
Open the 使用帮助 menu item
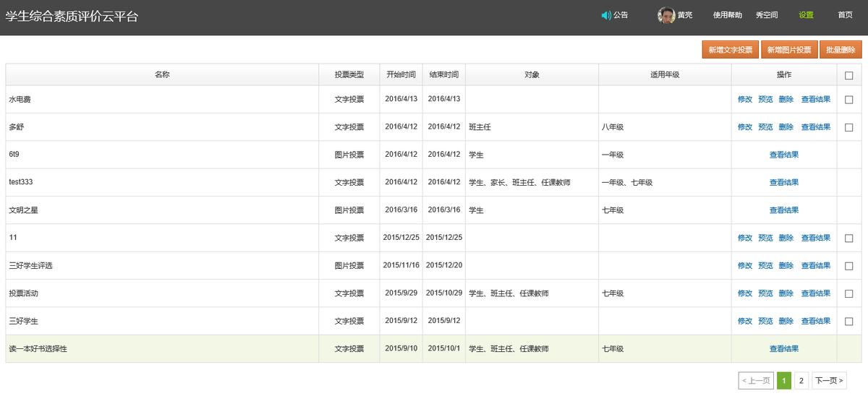(x=727, y=15)
